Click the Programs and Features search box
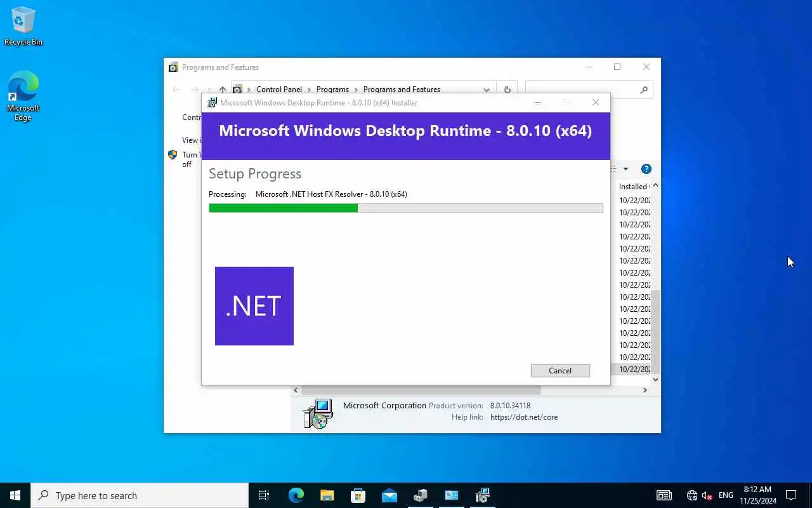Image resolution: width=812 pixels, height=508 pixels. (x=589, y=90)
